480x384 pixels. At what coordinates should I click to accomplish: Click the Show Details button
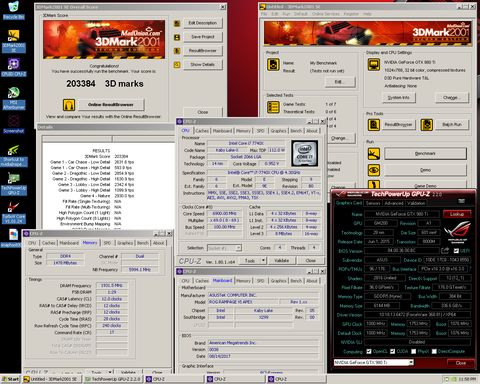coord(203,65)
